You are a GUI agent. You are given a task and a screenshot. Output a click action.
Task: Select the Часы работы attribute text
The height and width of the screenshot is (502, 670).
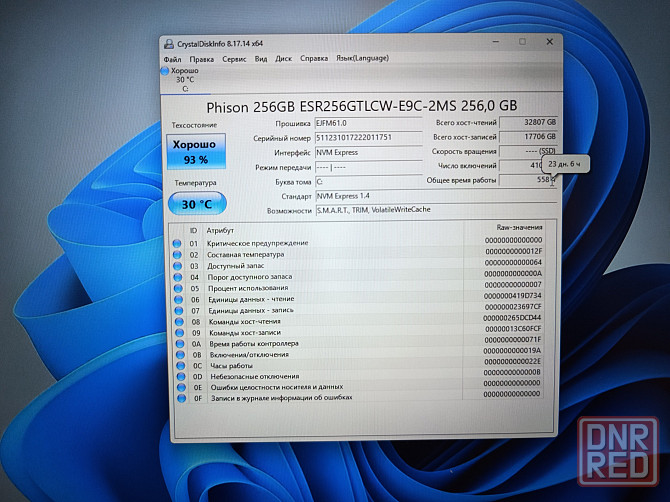tap(231, 366)
